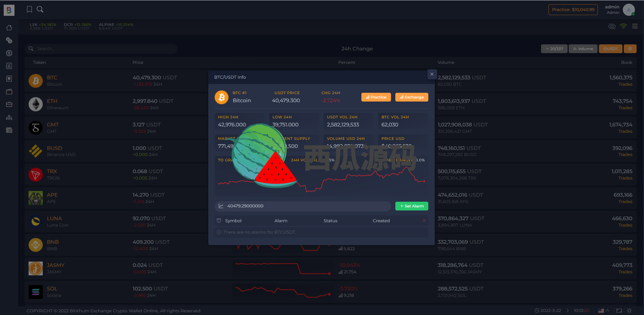Click the bookmark icon in top bar
The image size is (644, 315).
click(x=30, y=9)
